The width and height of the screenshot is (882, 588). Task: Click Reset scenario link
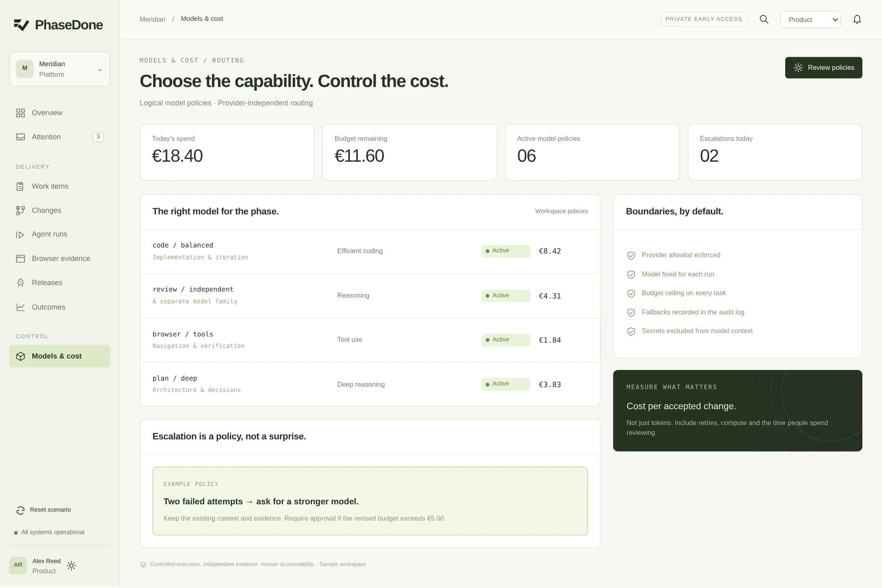[x=44, y=510]
